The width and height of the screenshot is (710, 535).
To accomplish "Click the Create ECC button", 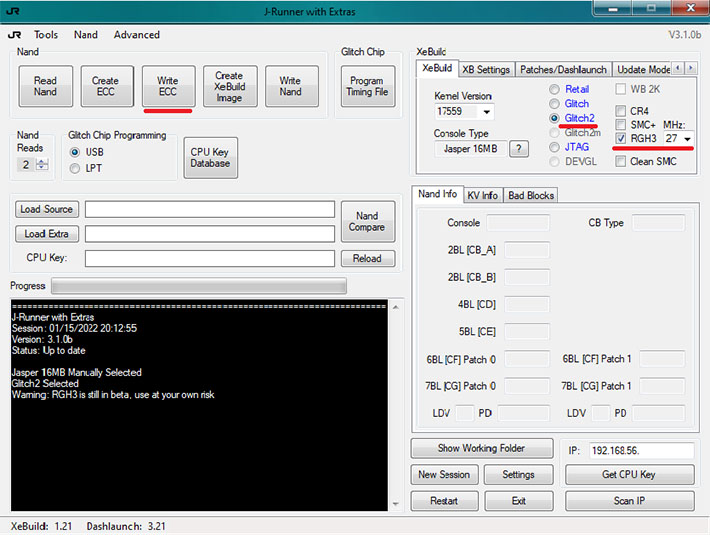I will click(x=107, y=86).
